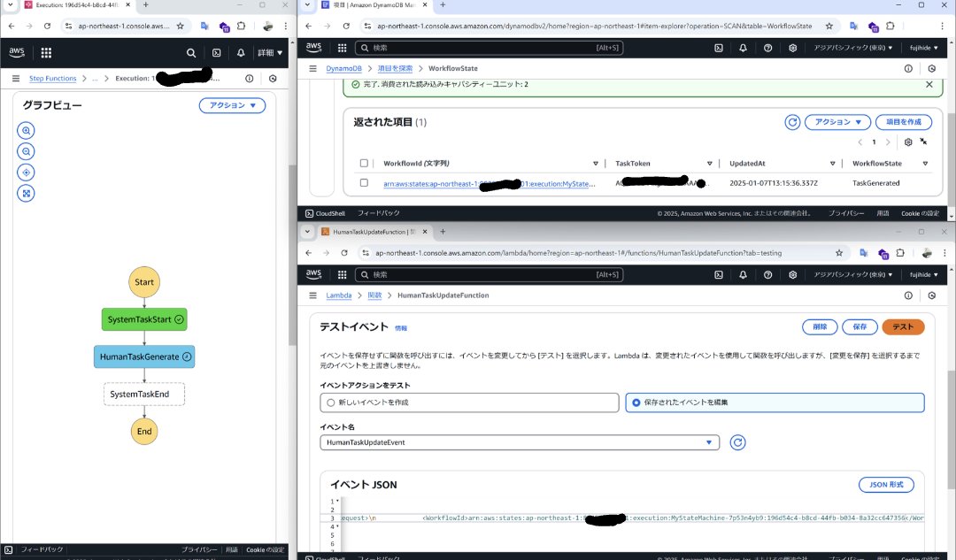Select all items checkbox in DynamoDB table header

pyautogui.click(x=364, y=164)
